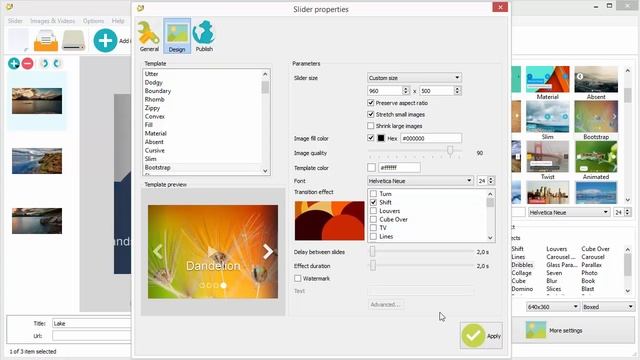Click the next arrow in the template preview
The width and height of the screenshot is (640, 360).
click(x=268, y=251)
